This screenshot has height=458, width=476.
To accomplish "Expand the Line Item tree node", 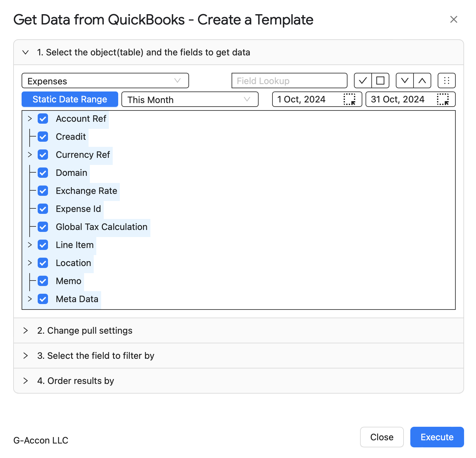I will click(30, 245).
